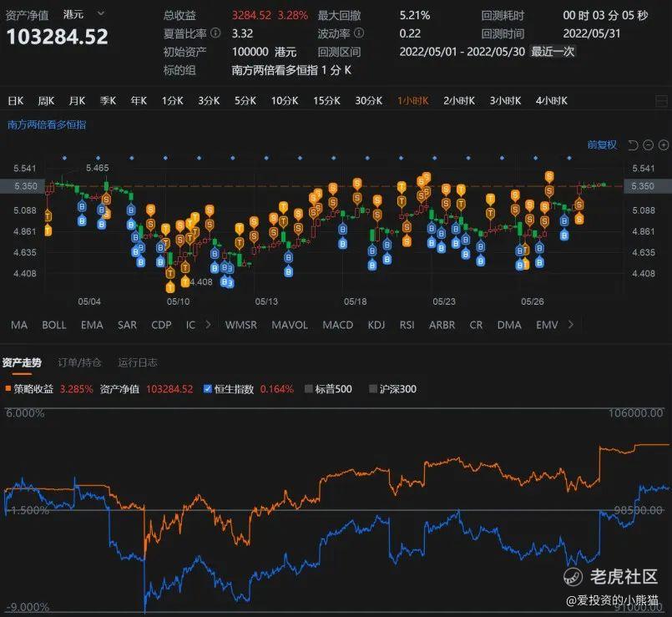Click the 南方两倍看多恒指 symbol link
This screenshot has height=617, width=672.
click(x=47, y=124)
